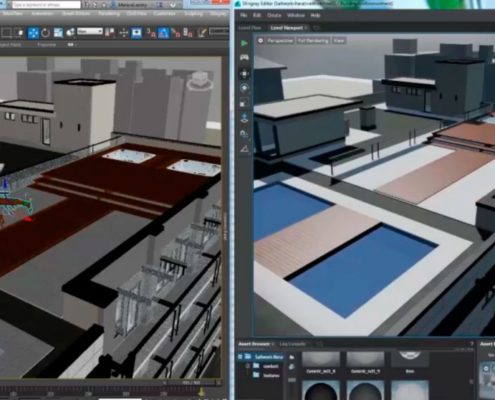Collapse the root project folder in Asset Browser tree
Screen dimensions: 495x400
point(240,357)
